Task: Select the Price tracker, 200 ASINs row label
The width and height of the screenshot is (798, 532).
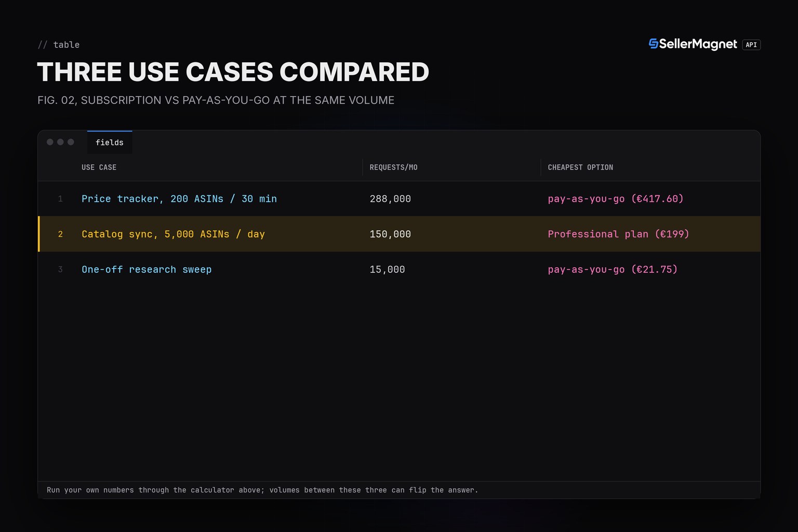Action: [x=179, y=199]
